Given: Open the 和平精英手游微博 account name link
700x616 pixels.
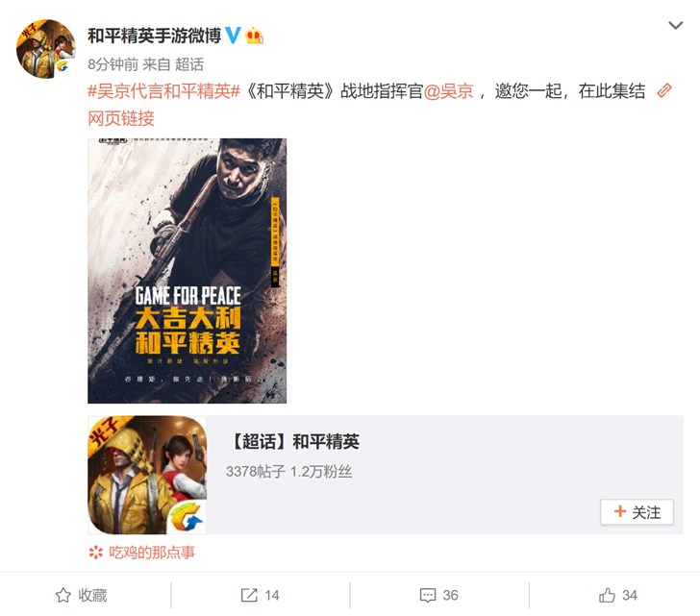Looking at the screenshot, I should [155, 36].
